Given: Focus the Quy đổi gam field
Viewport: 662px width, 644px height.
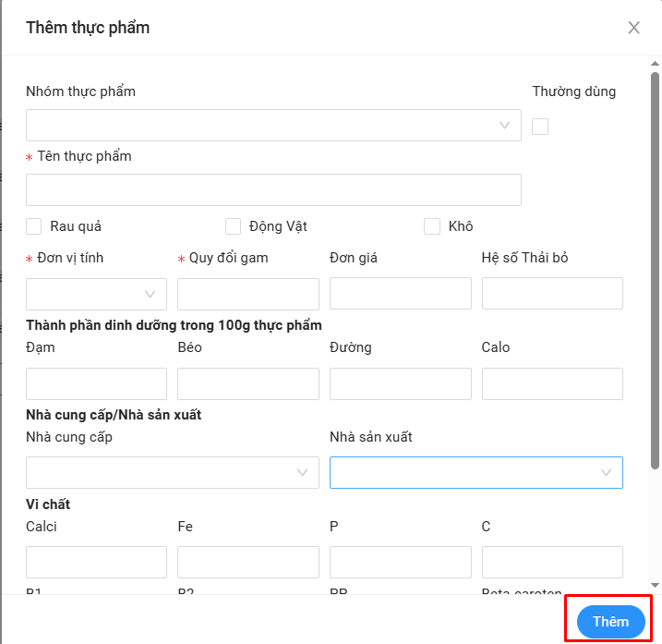Looking at the screenshot, I should pyautogui.click(x=248, y=294).
